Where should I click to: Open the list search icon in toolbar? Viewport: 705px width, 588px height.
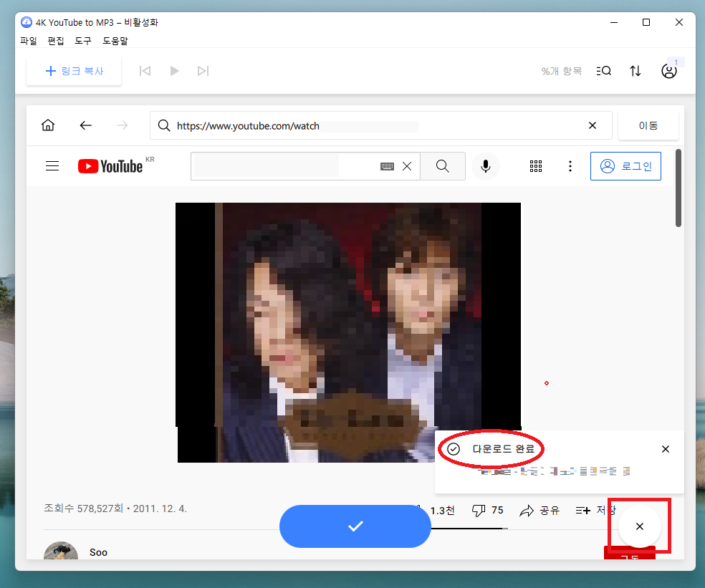coord(604,71)
